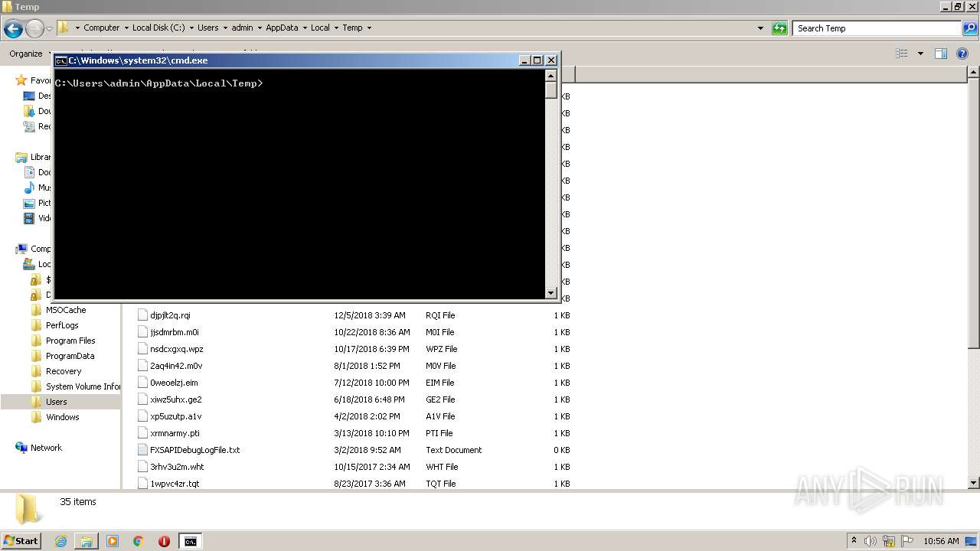980x551 pixels.
Task: Click the Libraries icon in navigation pane
Action: point(21,157)
